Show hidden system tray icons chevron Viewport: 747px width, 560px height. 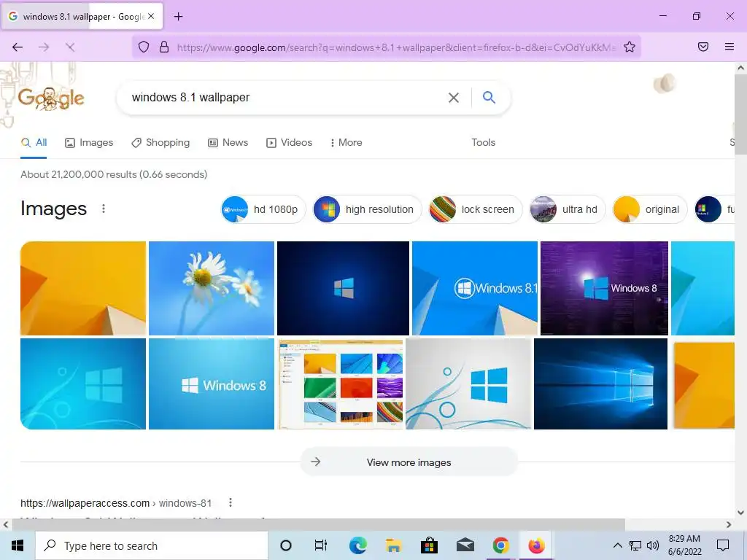[x=617, y=545]
